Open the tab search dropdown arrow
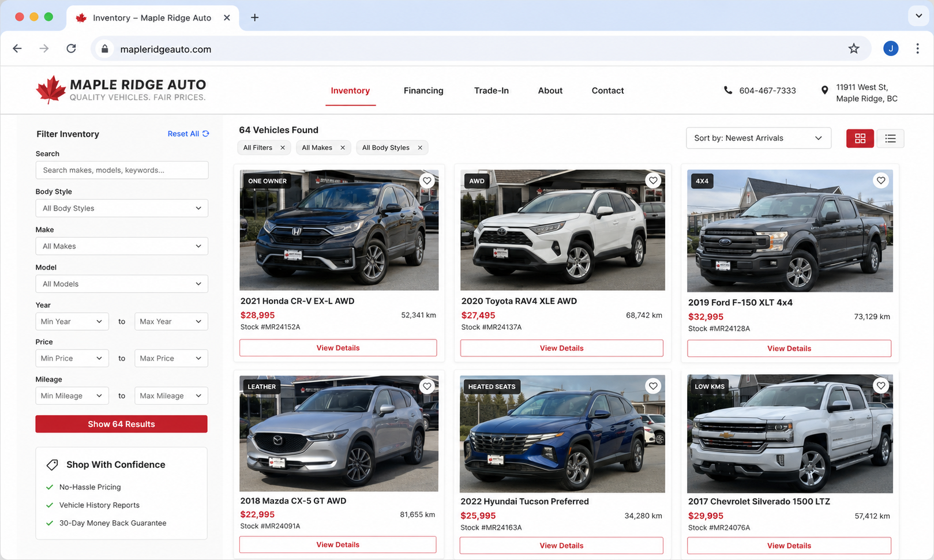Viewport: 934px width, 560px height. [x=918, y=16]
